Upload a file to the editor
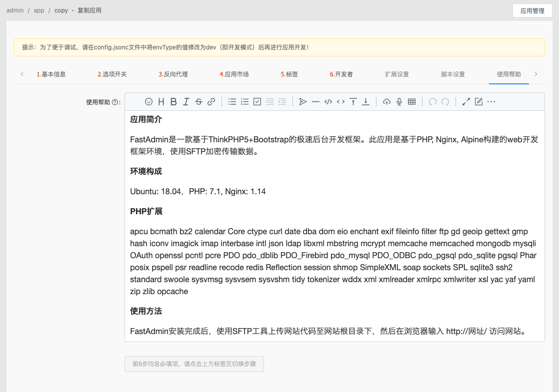Screen dimensions: 559x392 [x=386, y=101]
